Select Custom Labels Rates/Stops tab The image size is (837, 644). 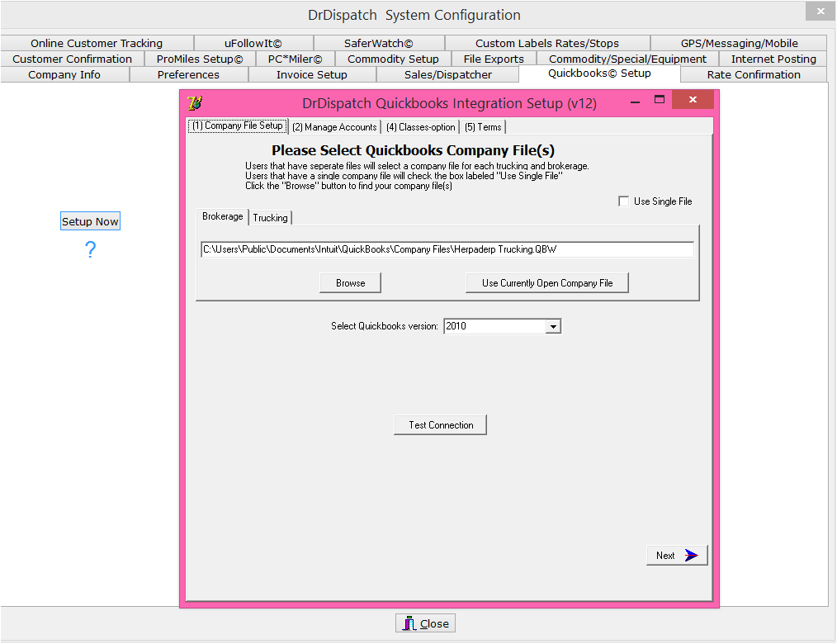tap(547, 43)
